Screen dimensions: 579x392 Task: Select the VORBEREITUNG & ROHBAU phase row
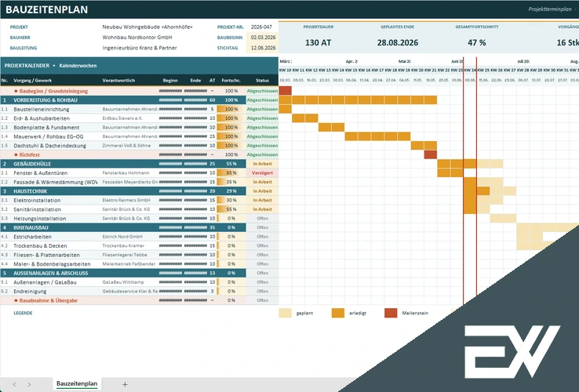click(123, 100)
